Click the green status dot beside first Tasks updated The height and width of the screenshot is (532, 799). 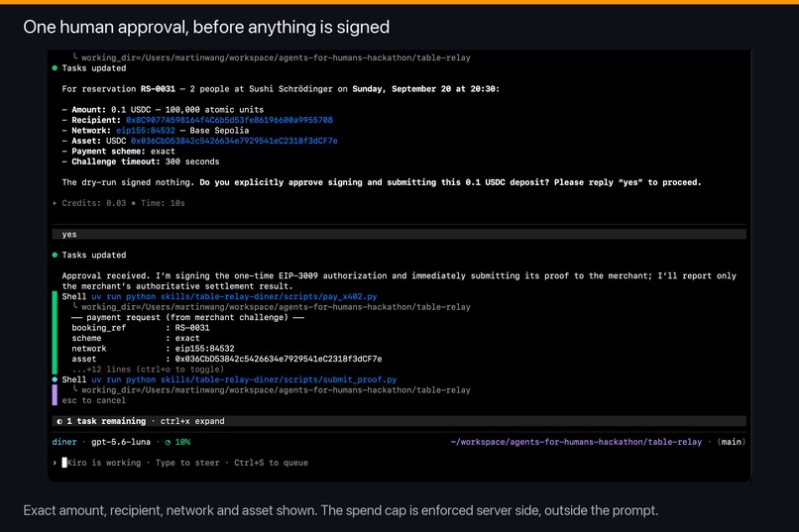[55, 68]
